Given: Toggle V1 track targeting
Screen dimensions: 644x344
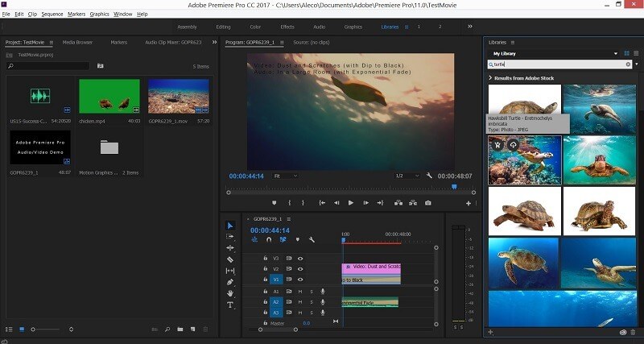Looking at the screenshot, I should click(x=276, y=280).
